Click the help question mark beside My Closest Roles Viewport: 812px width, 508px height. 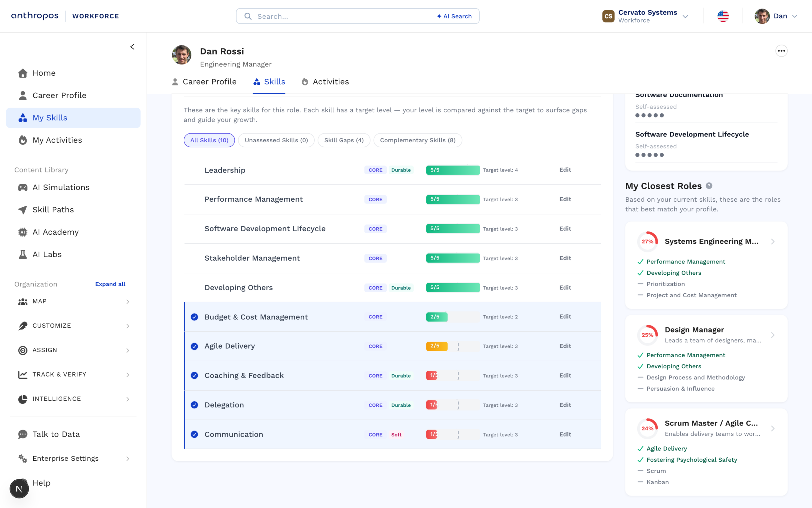(709, 185)
